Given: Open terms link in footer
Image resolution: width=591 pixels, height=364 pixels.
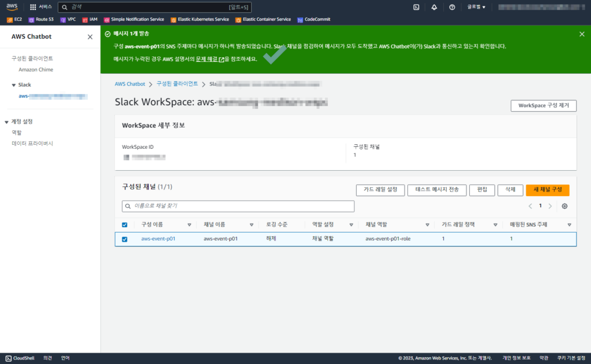Looking at the screenshot, I should coord(544,358).
